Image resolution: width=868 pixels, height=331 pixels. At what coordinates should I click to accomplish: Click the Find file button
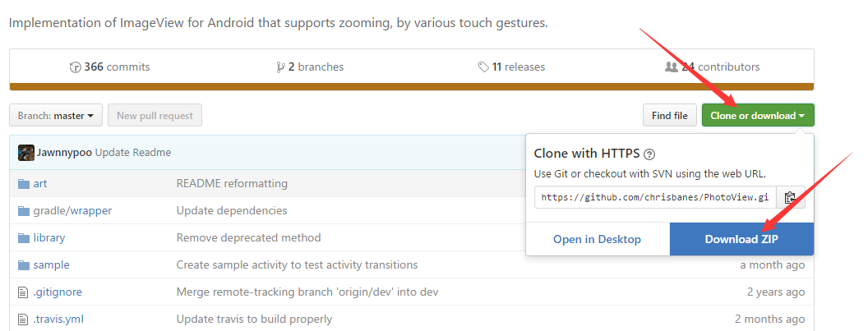pyautogui.click(x=670, y=116)
